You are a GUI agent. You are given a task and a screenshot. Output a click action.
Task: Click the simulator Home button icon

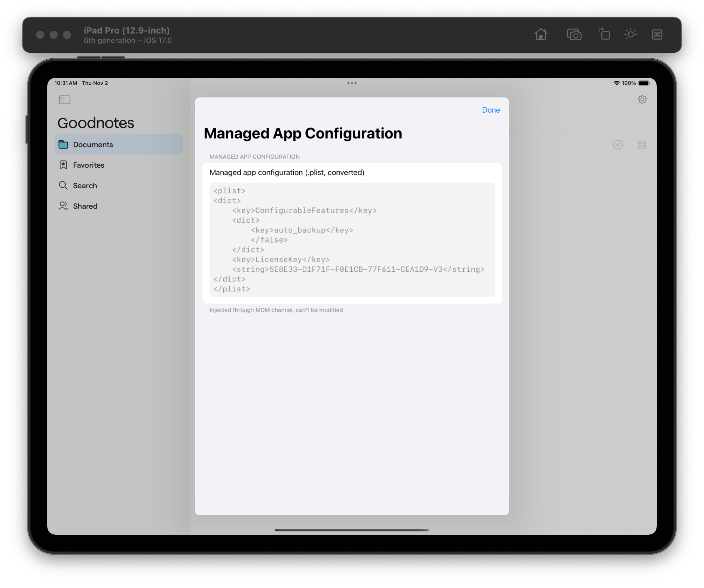click(x=541, y=35)
